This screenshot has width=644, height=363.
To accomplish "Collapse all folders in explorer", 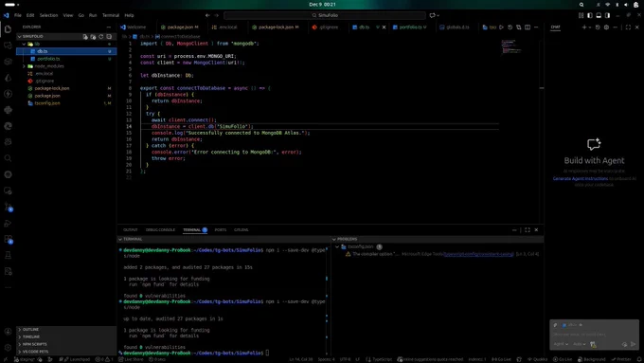I will pyautogui.click(x=109, y=37).
